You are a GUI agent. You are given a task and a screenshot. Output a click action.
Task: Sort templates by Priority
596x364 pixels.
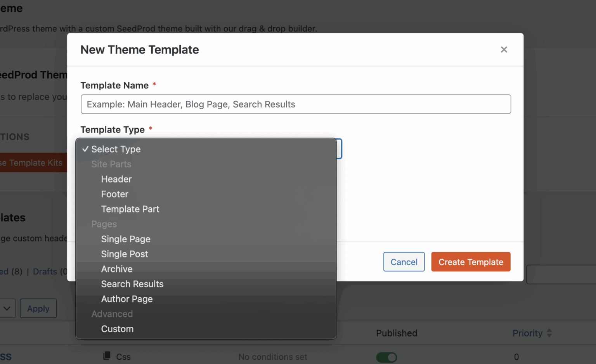click(527, 333)
